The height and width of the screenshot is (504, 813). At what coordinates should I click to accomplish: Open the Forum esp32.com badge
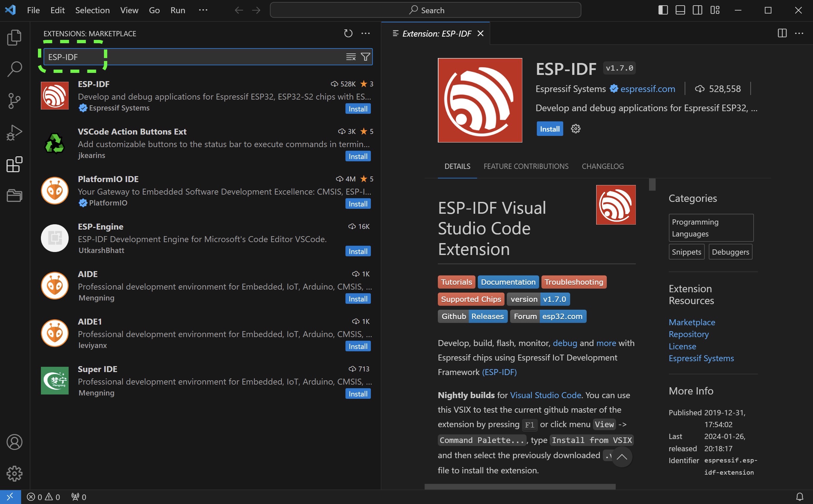click(x=548, y=316)
